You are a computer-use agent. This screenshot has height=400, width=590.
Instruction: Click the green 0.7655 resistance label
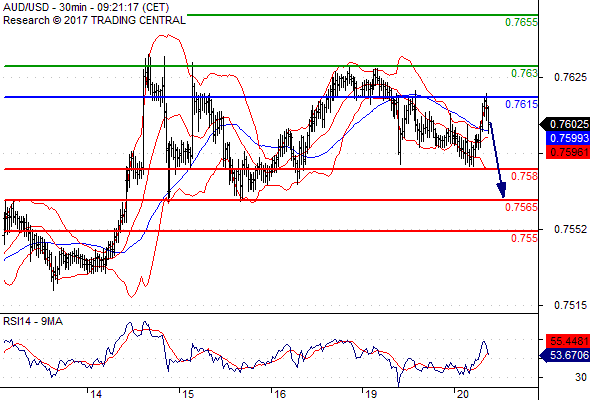521,22
